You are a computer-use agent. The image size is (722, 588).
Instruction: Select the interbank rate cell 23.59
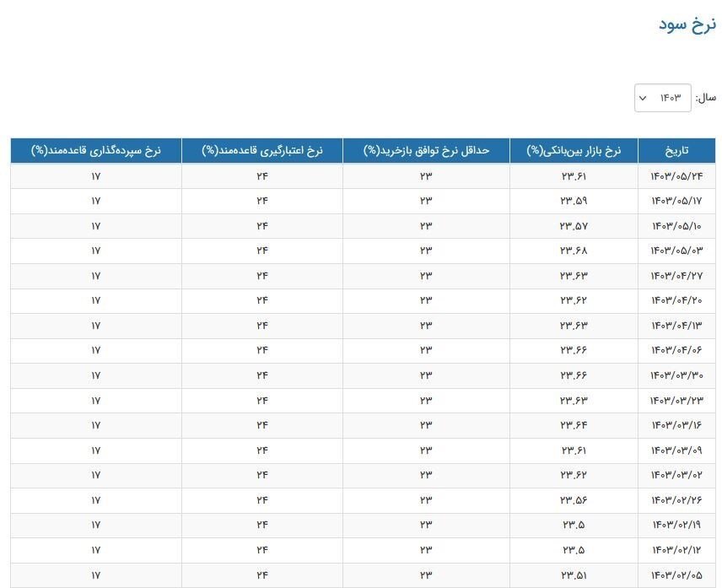[x=574, y=201]
